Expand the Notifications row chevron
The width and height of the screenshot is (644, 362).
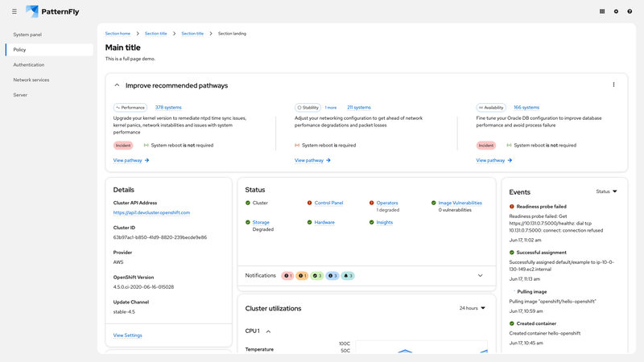click(x=481, y=276)
